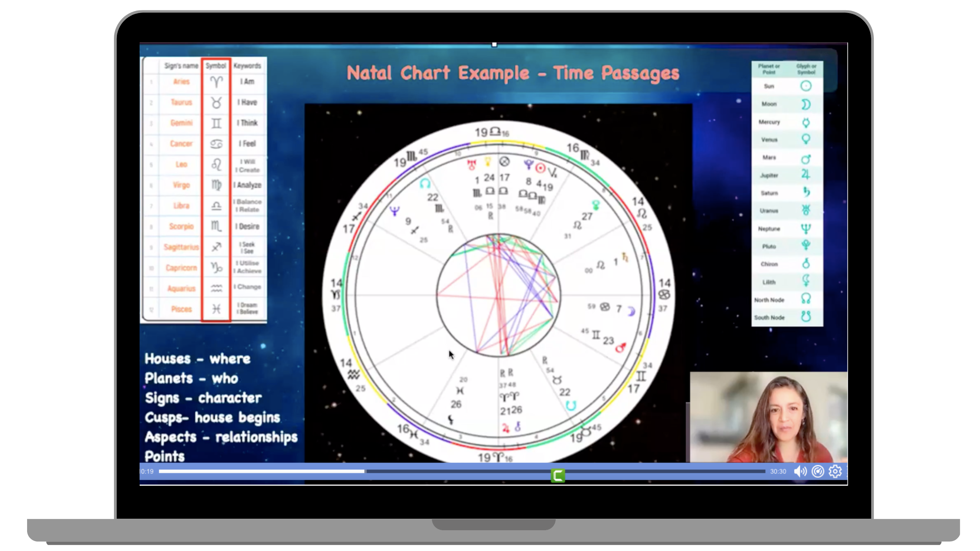Click the 30:30 total duration label
The image size is (980, 551).
click(778, 472)
